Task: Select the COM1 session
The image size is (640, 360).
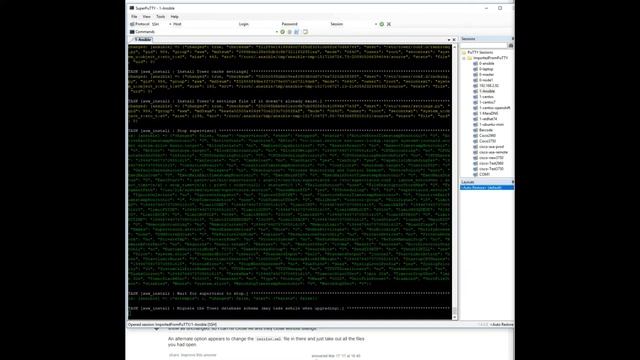Action: 484,174
